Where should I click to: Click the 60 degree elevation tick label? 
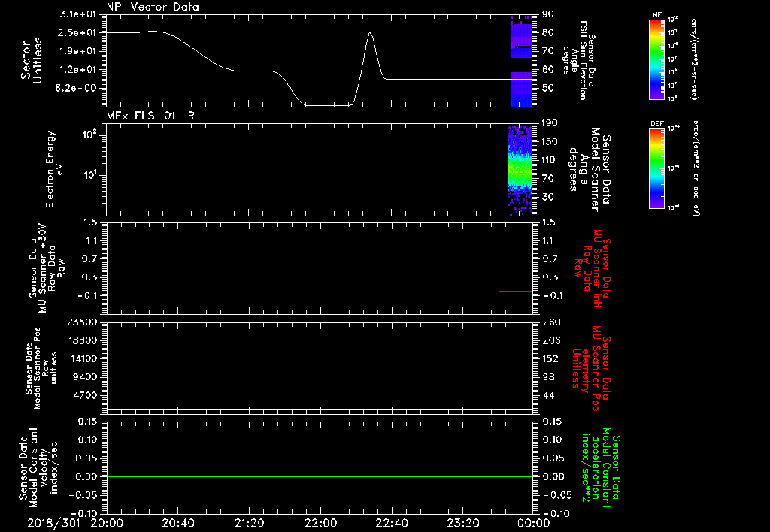click(548, 70)
